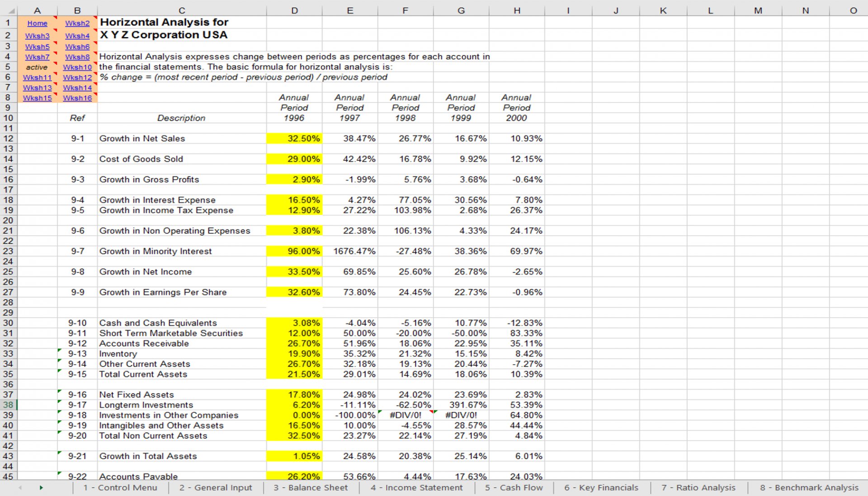
Task: Open the Wksh8 link
Action: [x=77, y=57]
